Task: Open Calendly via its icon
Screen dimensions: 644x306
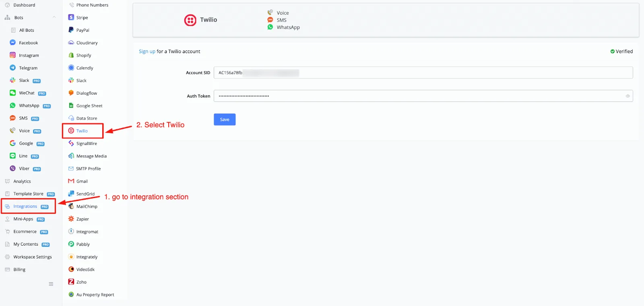Action: coord(71,68)
